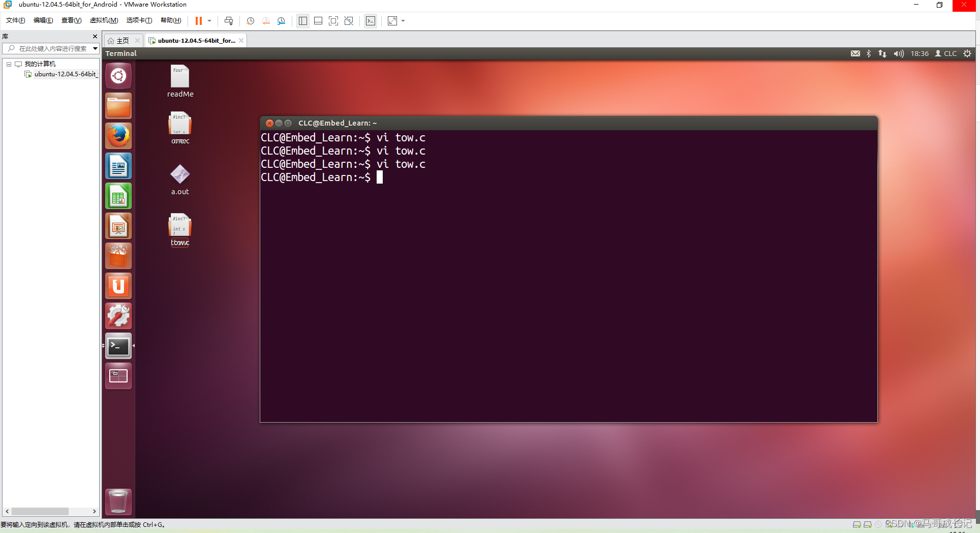Select the readMe desktop file

pyautogui.click(x=180, y=81)
